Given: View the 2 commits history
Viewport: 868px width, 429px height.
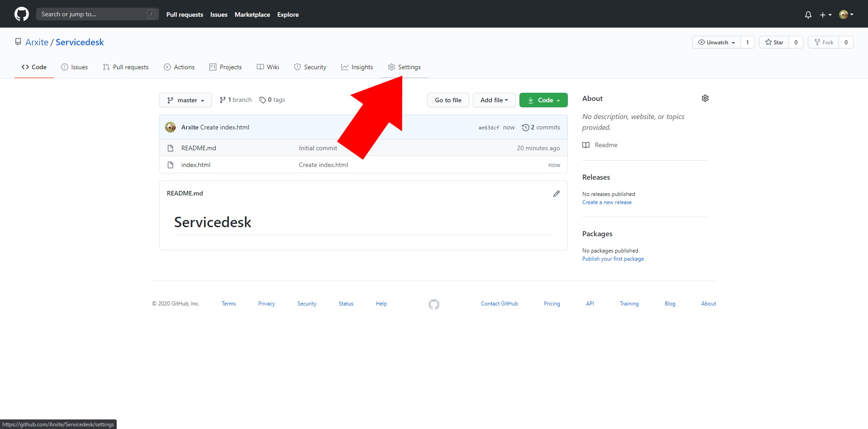Looking at the screenshot, I should 541,127.
